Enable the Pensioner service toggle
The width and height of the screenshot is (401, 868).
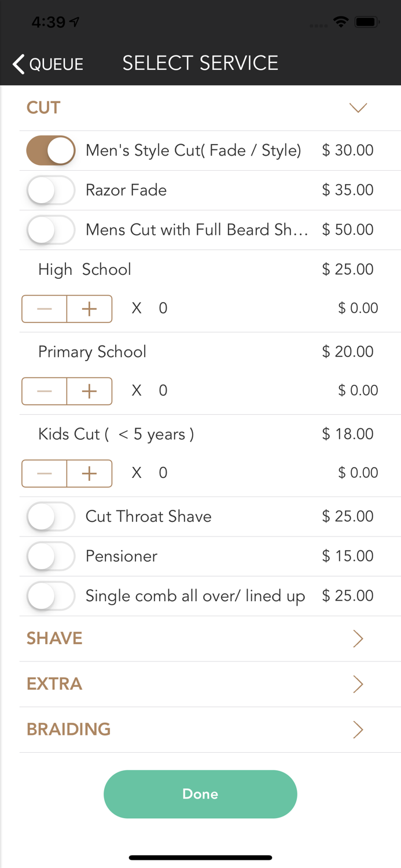50,556
